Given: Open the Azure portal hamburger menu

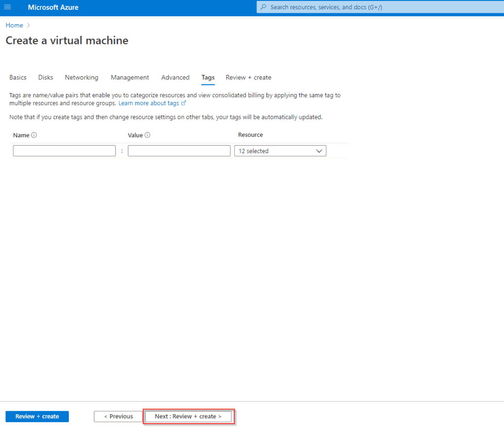Looking at the screenshot, I should pyautogui.click(x=7, y=7).
